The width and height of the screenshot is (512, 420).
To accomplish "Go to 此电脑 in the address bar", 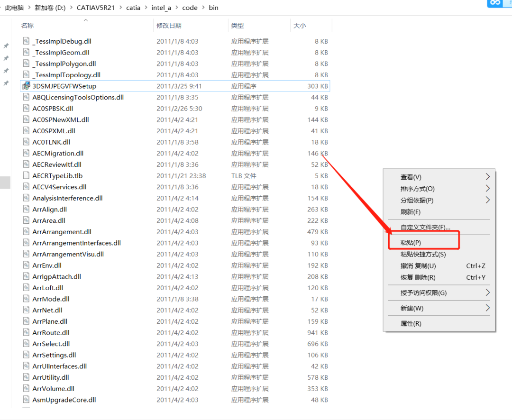I will (14, 8).
